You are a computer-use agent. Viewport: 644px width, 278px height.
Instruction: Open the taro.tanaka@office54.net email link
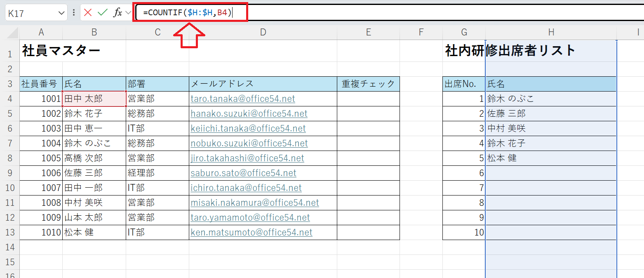pos(243,99)
